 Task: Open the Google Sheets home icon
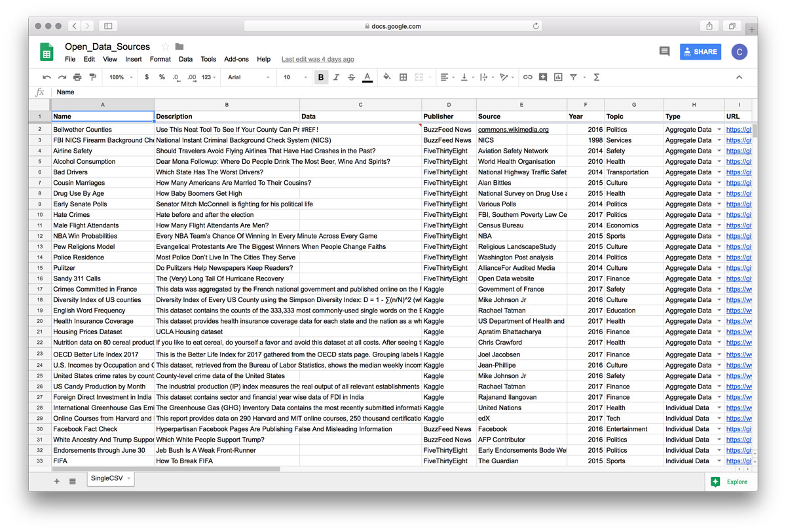point(47,52)
